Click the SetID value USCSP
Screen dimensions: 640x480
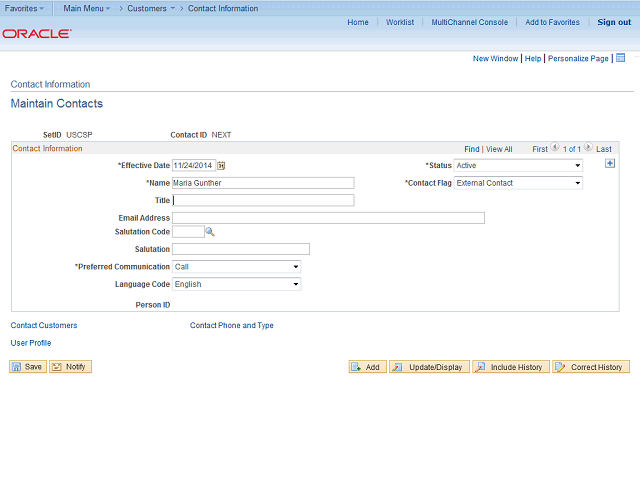(x=79, y=135)
